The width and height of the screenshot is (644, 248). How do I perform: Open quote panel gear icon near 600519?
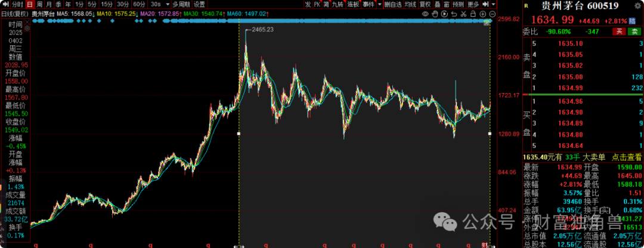click(638, 6)
